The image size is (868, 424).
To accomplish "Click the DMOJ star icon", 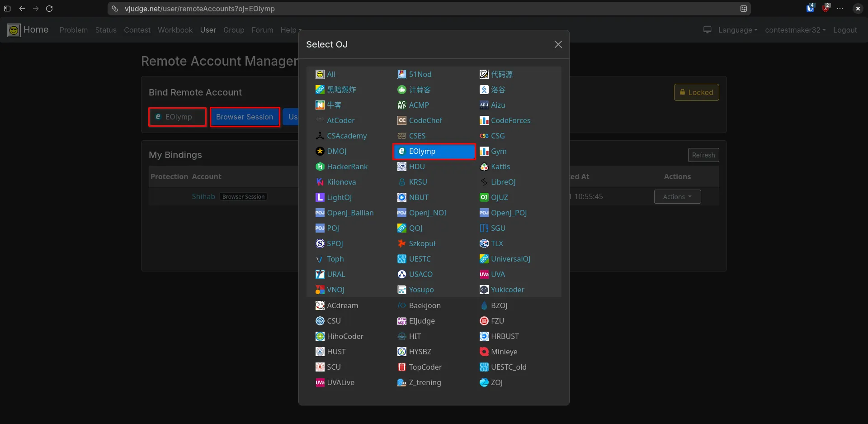I will pyautogui.click(x=320, y=151).
